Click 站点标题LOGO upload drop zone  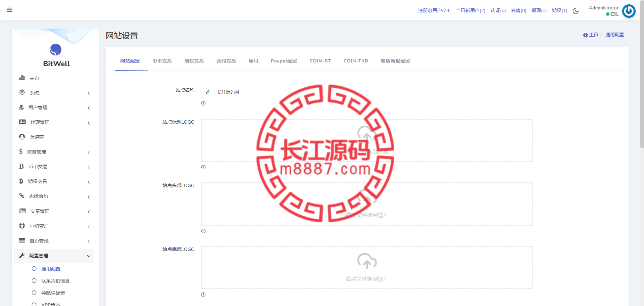tap(367, 140)
